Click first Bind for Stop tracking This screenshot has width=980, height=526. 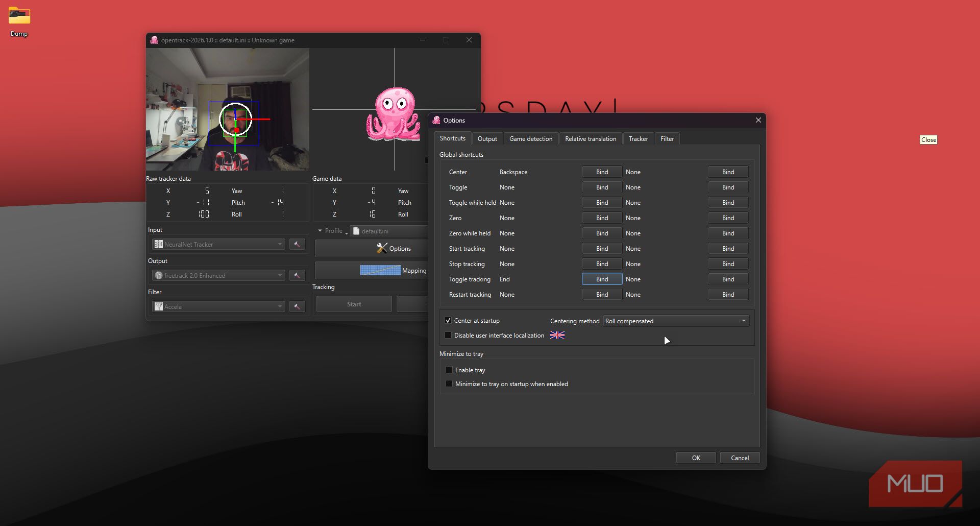602,264
